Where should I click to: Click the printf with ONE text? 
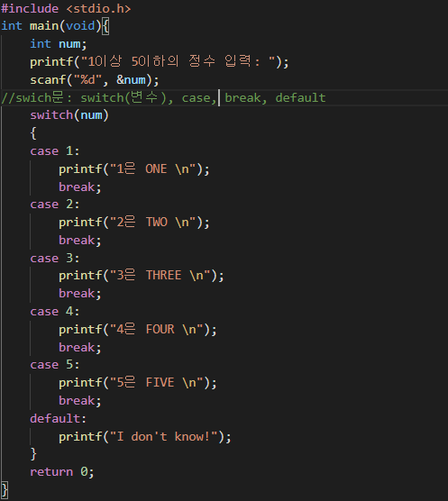click(134, 169)
